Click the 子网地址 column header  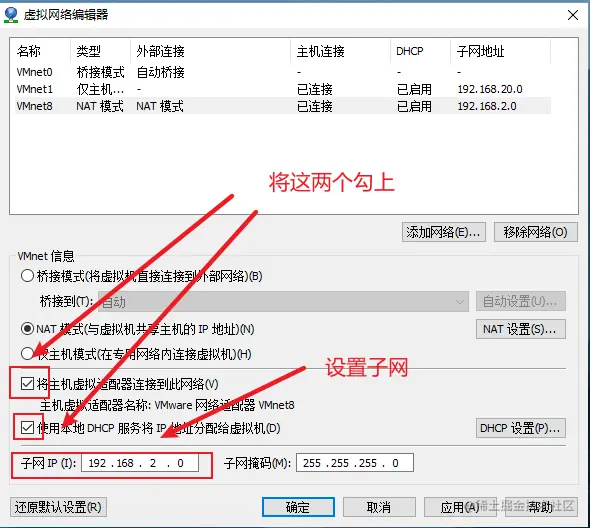click(x=500, y=51)
